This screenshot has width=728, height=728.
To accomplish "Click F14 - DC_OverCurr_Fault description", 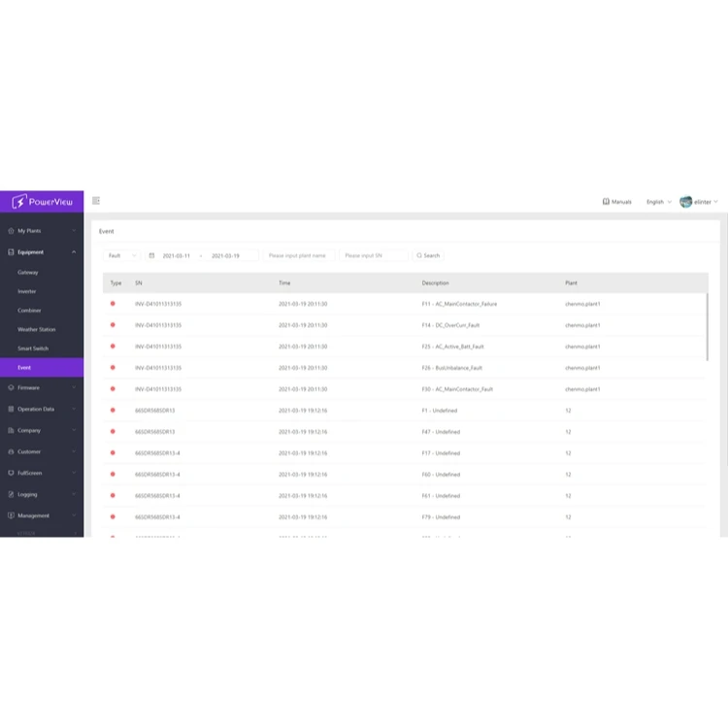I will [450, 325].
